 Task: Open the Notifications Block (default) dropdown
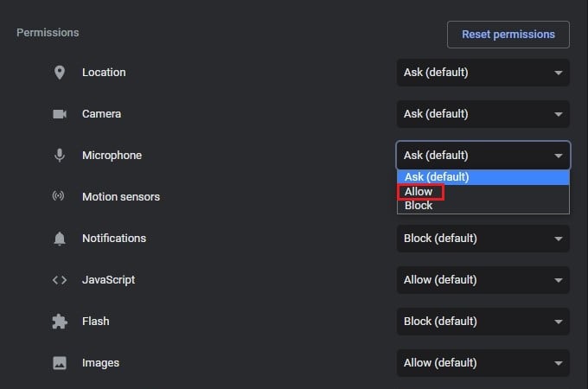483,239
